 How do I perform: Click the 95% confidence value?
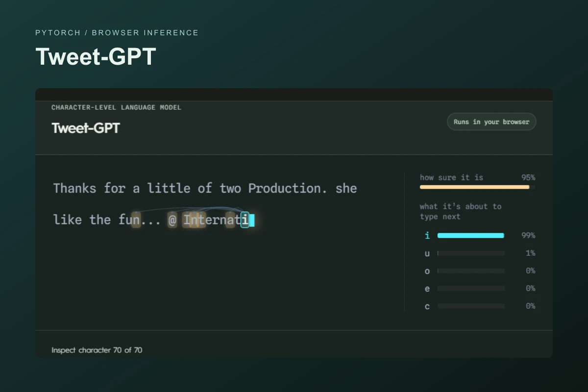[528, 177]
